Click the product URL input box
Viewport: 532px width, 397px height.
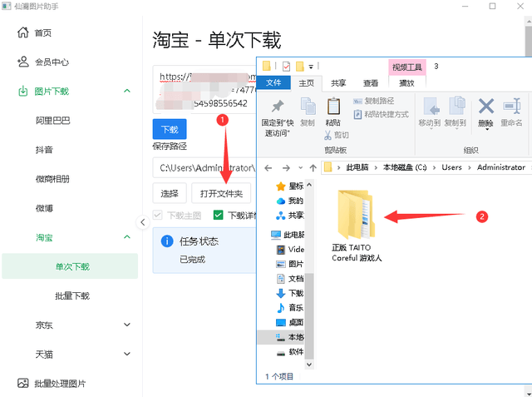(x=204, y=90)
